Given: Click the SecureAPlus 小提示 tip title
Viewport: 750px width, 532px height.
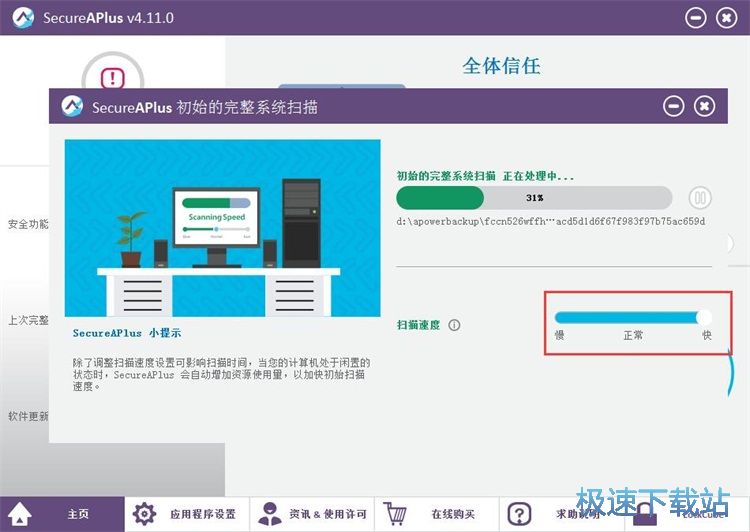Looking at the screenshot, I should [127, 333].
